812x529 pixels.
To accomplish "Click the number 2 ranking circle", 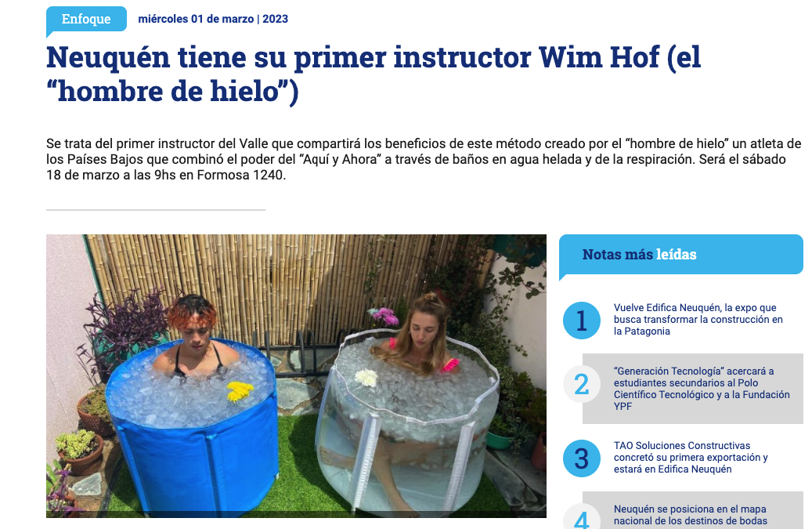I will [x=582, y=384].
